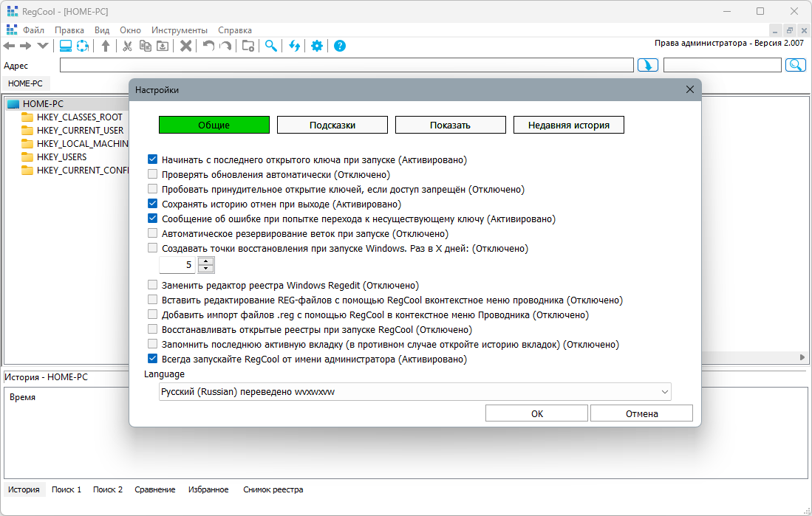Image resolution: width=812 pixels, height=516 pixels.
Task: Uncheck 'Сообщение об ошибке при попытке перехода'
Action: pos(152,219)
